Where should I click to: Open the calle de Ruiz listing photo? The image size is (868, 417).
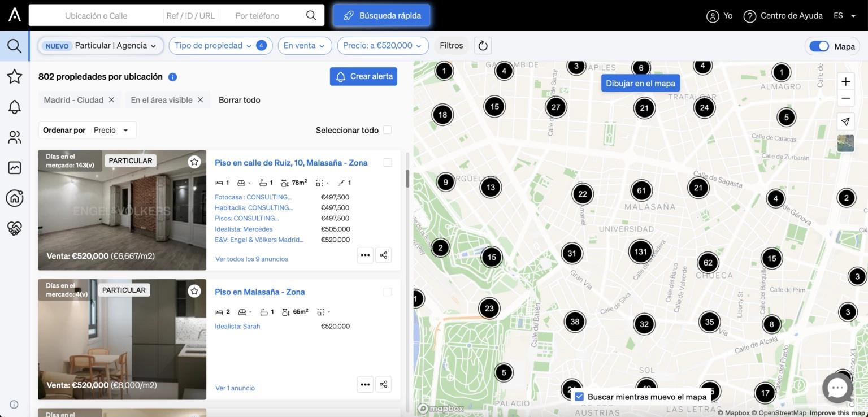122,210
